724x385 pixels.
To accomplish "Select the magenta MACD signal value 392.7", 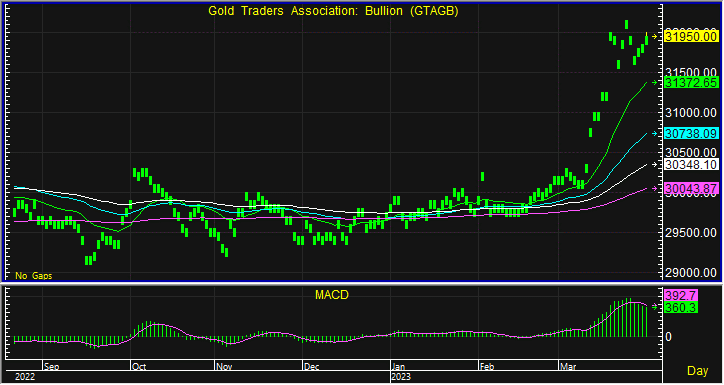I will tap(680, 295).
